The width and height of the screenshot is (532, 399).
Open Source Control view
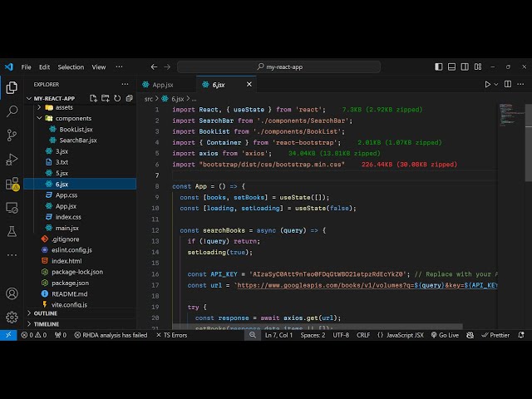12,135
